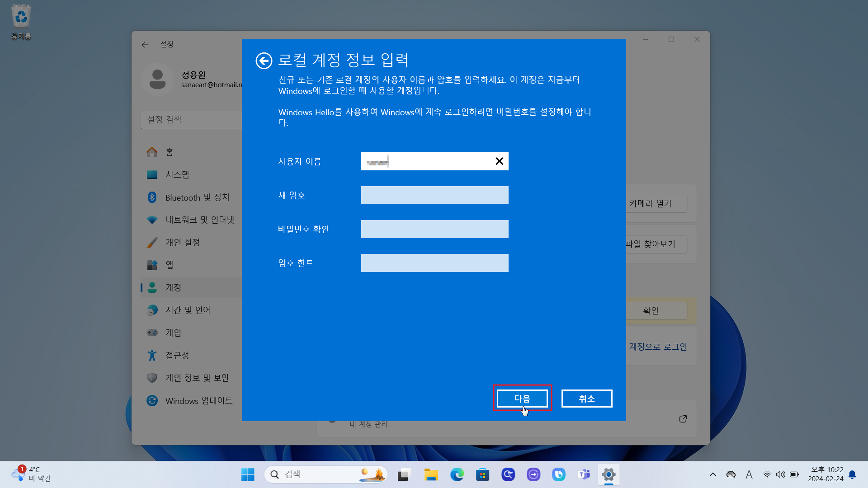This screenshot has height=488, width=868.
Task: Open Windows 업데이트 in the sidebar
Action: click(x=199, y=400)
